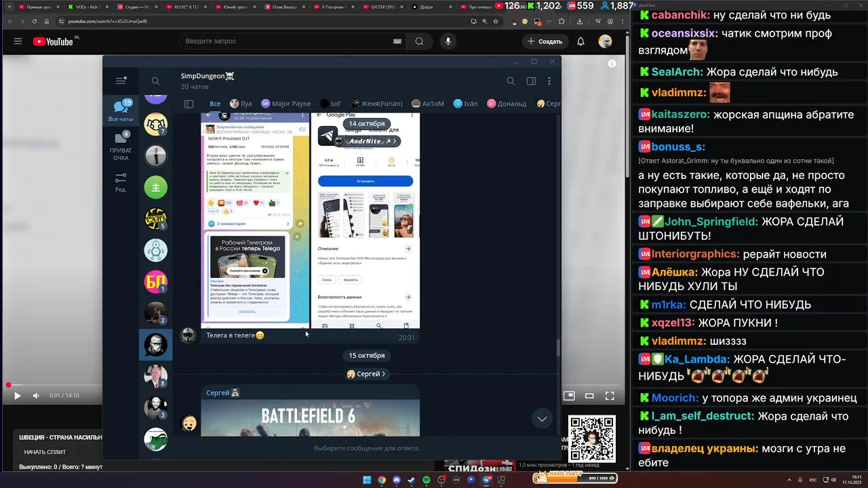The image size is (868, 488).
Task: Open Spotify from the taskbar
Action: pyautogui.click(x=427, y=480)
